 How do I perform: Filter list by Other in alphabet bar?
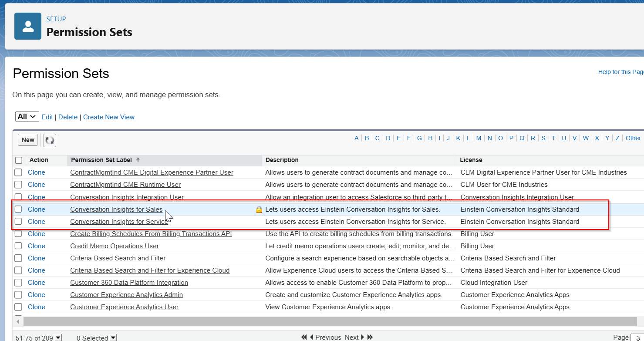[633, 138]
